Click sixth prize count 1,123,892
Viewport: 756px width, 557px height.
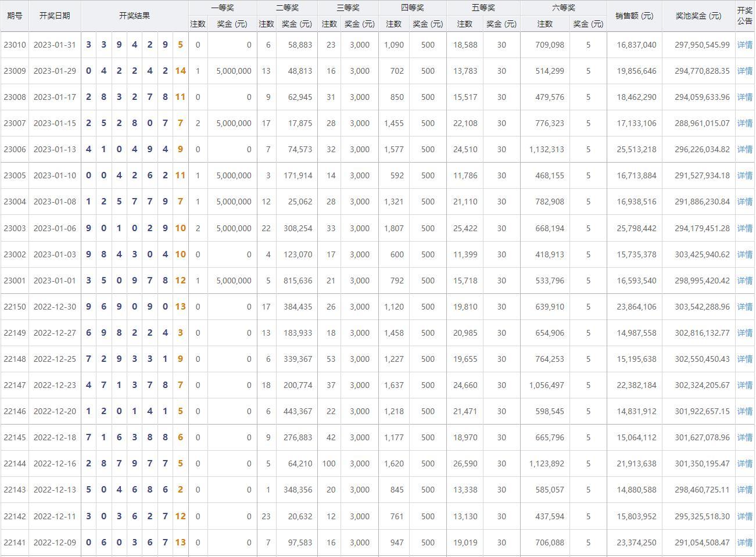point(547,463)
